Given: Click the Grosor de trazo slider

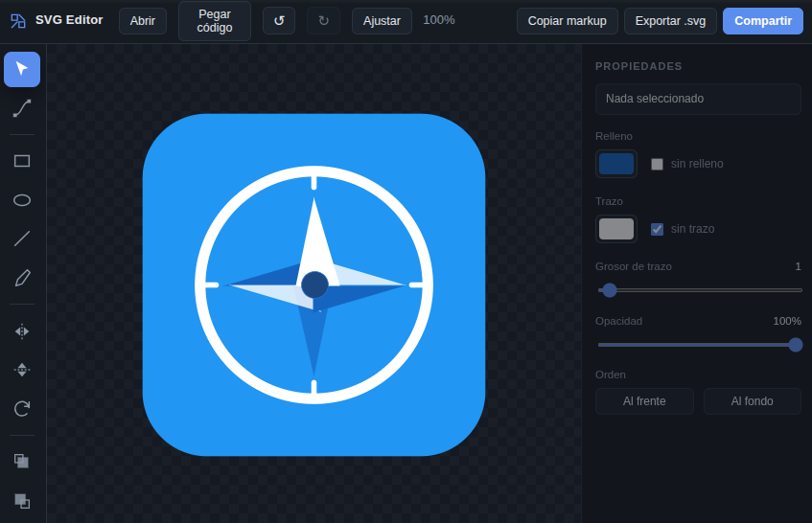Looking at the screenshot, I should (700, 290).
